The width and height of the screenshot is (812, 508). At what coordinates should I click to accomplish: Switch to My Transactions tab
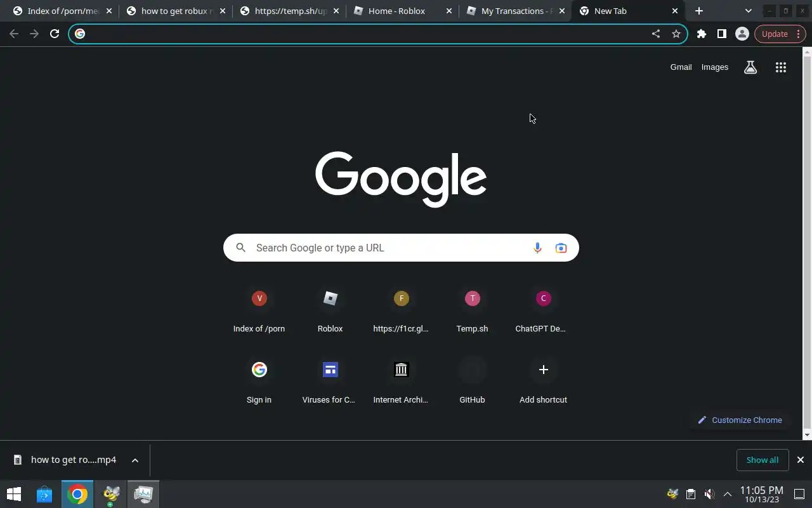point(515,11)
